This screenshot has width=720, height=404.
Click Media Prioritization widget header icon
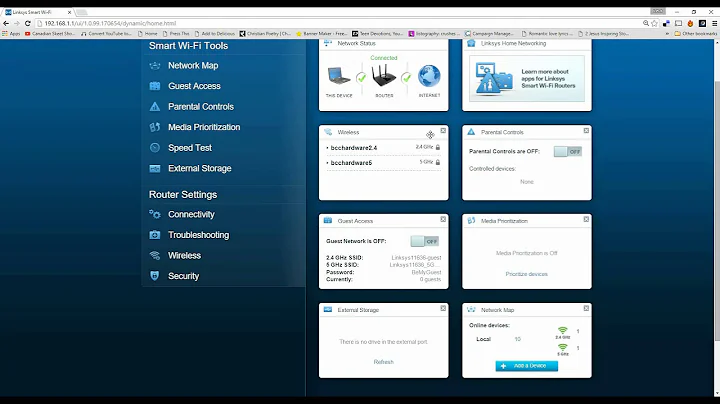[471, 221]
